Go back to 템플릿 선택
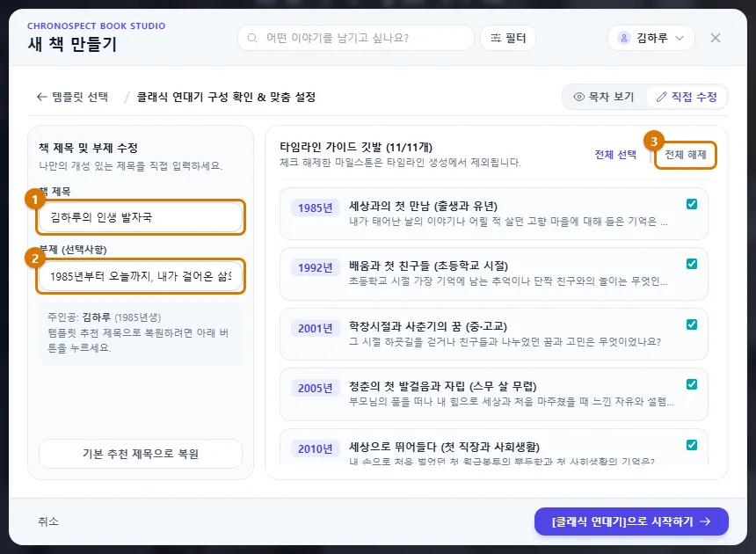Viewport: 756px width, 554px height. click(73, 97)
